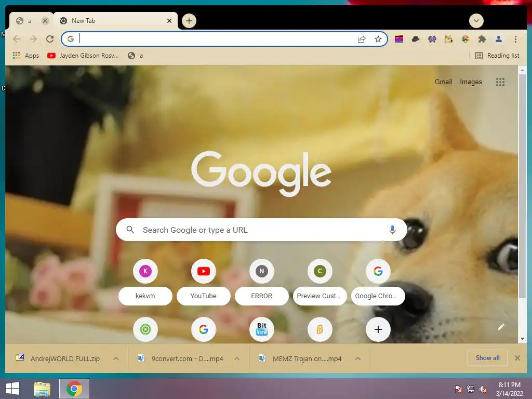Open the orange S shortcut icon
The image size is (532, 399).
click(320, 329)
